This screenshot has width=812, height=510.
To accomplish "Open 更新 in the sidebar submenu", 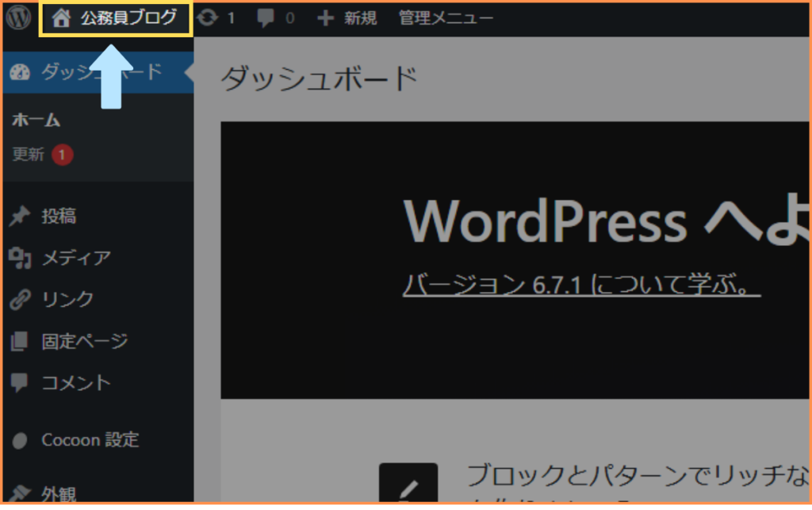I will [28, 155].
